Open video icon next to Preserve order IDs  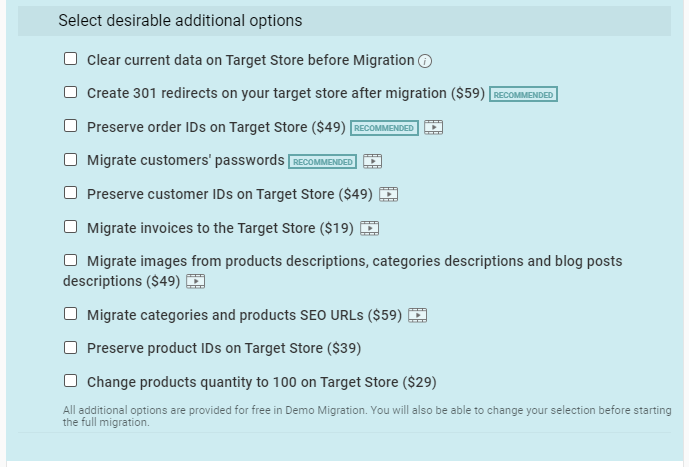pos(433,128)
